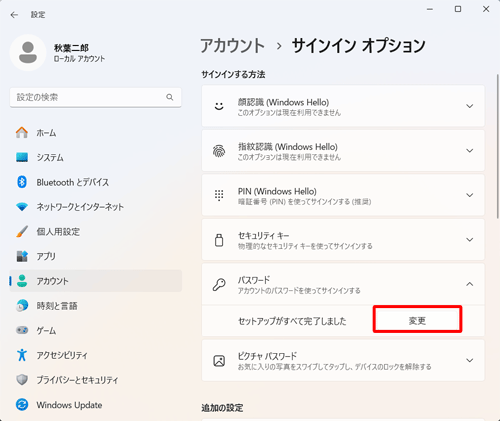Click the user profile avatar picture
Viewport: 500px width, 421px height.
point(28,53)
